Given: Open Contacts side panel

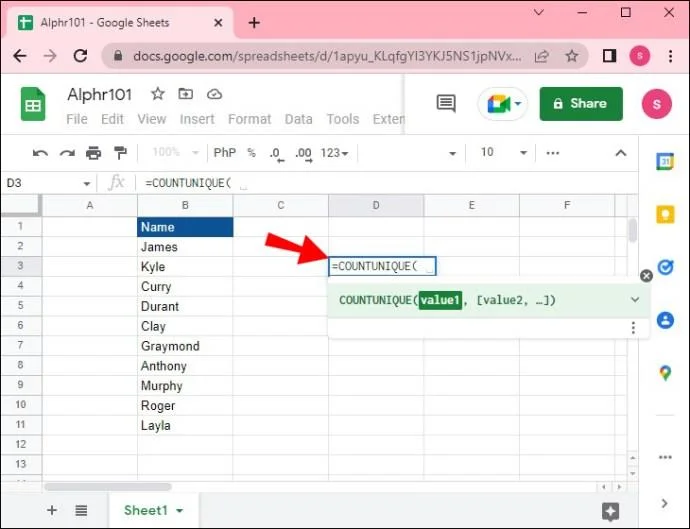Looking at the screenshot, I should (x=665, y=320).
